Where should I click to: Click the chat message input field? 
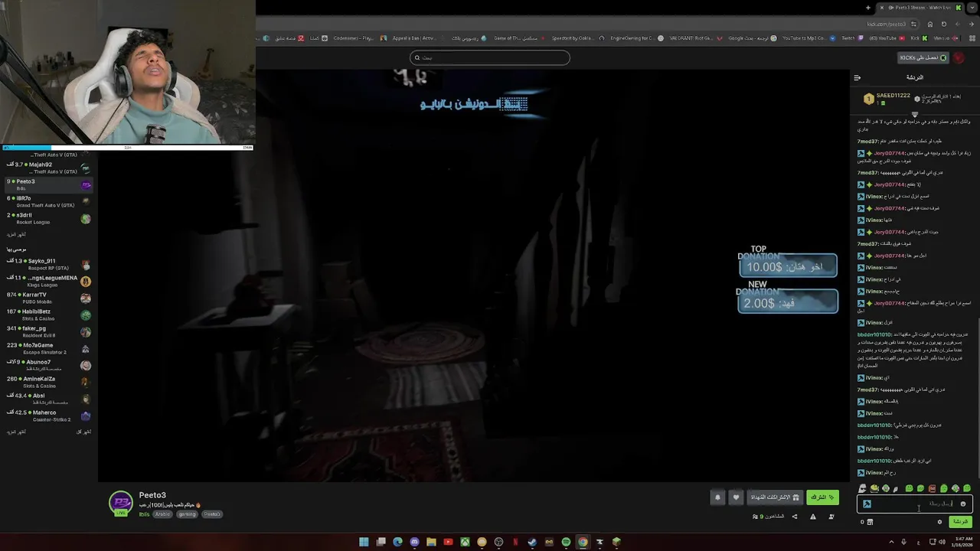915,504
